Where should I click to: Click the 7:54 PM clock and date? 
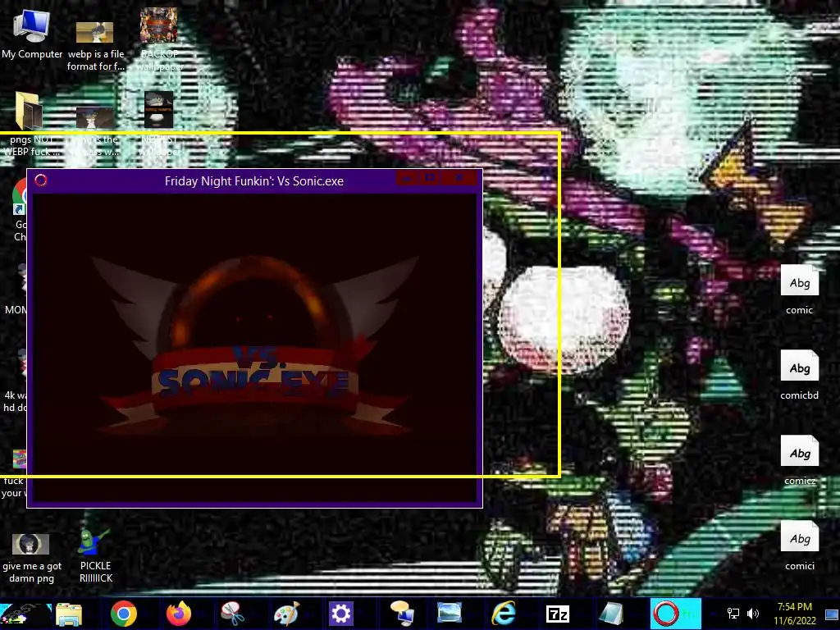tap(794, 614)
